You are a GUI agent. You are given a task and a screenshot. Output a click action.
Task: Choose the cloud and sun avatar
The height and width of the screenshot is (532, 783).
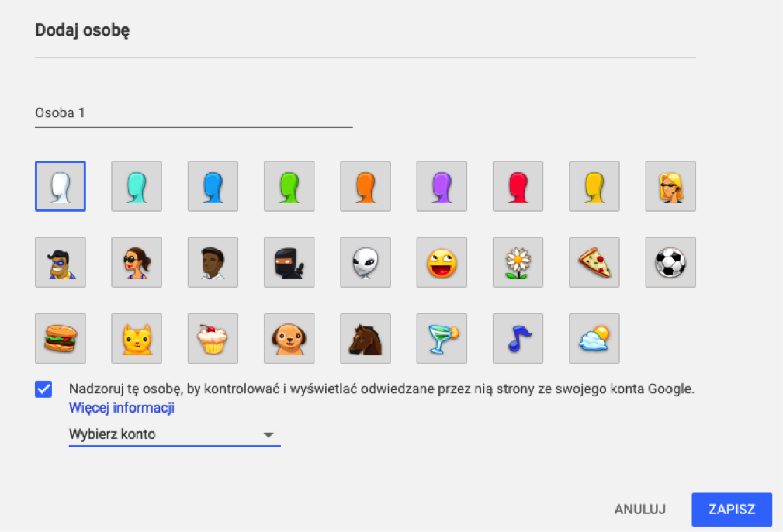pos(594,338)
